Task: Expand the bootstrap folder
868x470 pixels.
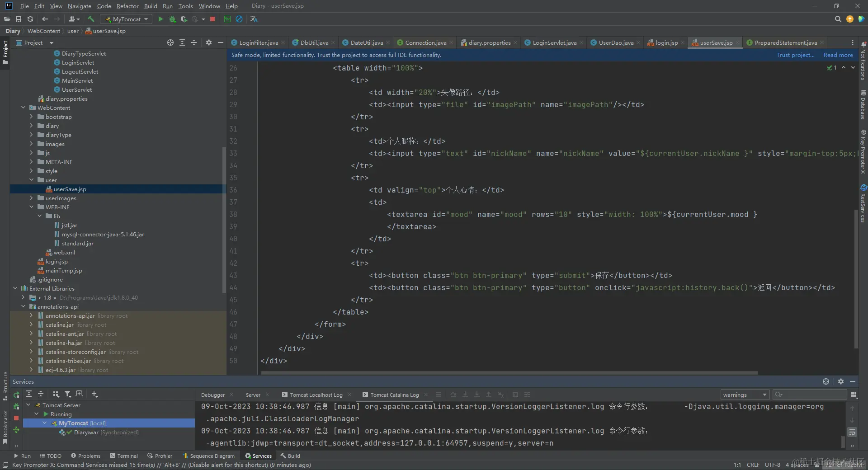Action: click(31, 117)
